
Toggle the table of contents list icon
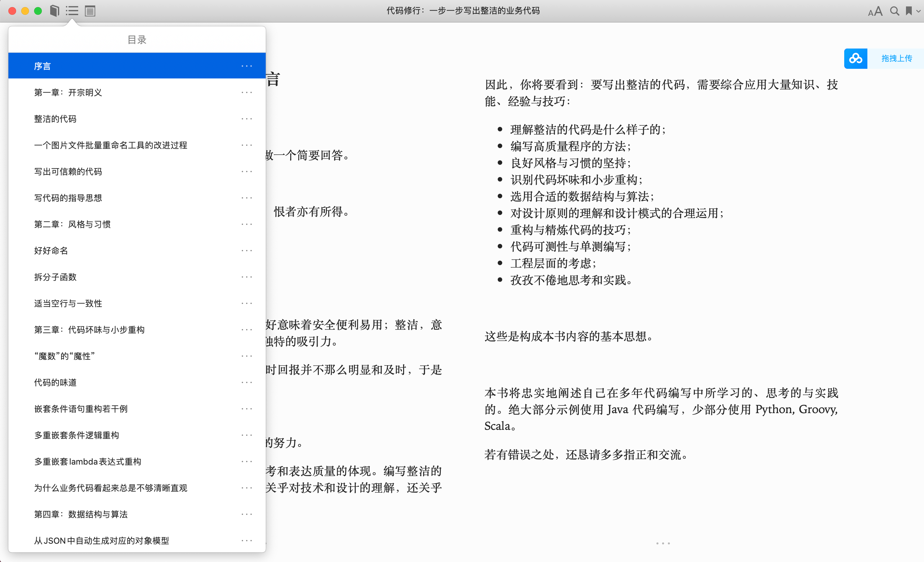(x=72, y=11)
